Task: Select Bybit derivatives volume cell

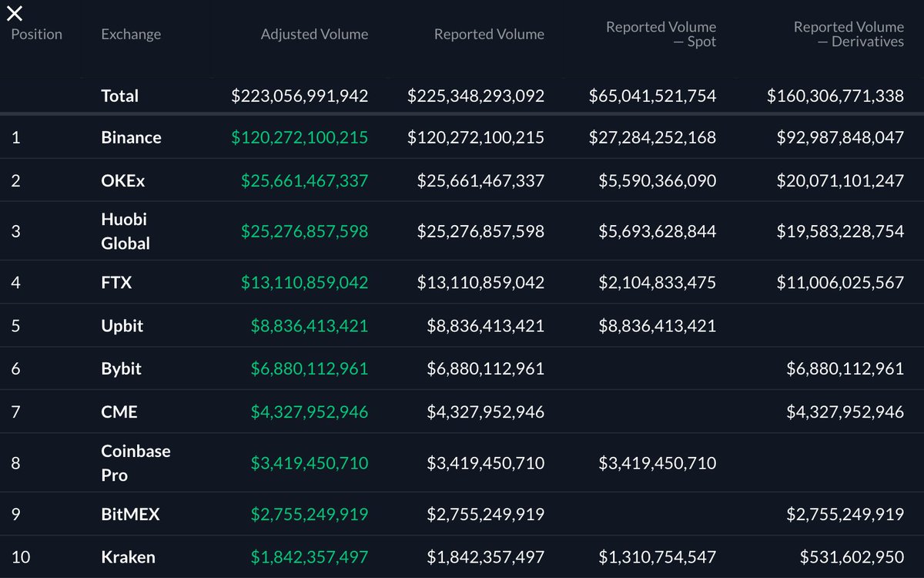Action: [x=845, y=369]
